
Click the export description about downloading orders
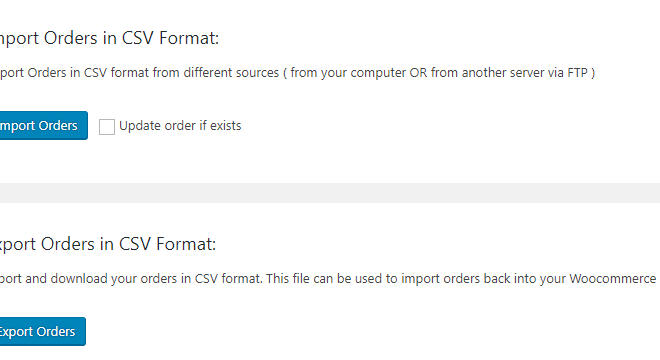[x=328, y=279]
